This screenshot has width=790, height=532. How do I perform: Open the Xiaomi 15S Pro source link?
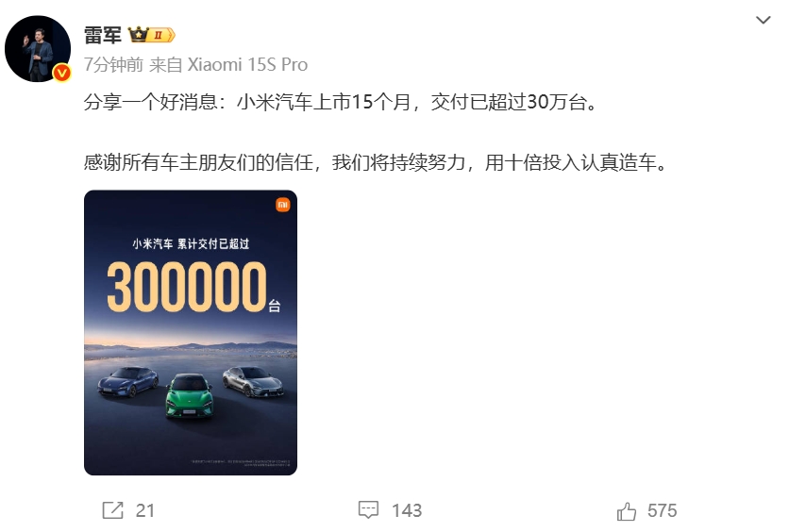pyautogui.click(x=247, y=64)
